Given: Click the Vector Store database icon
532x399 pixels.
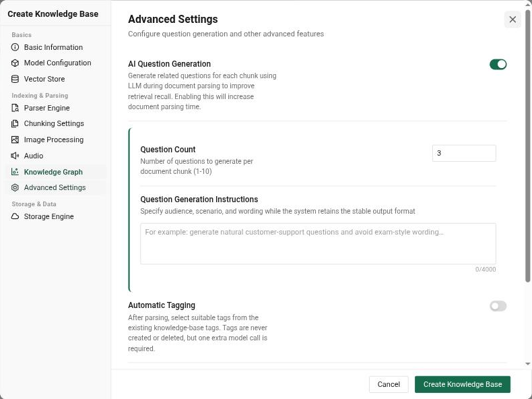Looking at the screenshot, I should click(x=15, y=79).
